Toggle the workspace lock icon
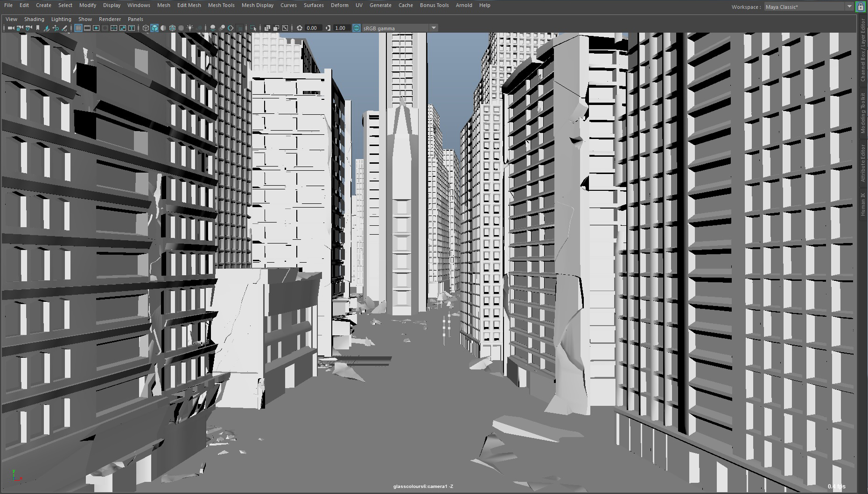The image size is (868, 494). click(861, 7)
